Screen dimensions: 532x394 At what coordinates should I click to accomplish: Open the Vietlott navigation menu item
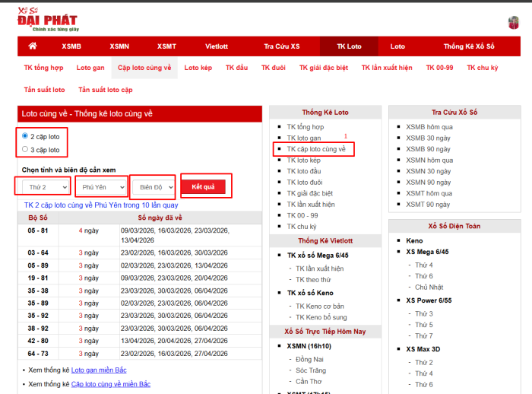217,46
